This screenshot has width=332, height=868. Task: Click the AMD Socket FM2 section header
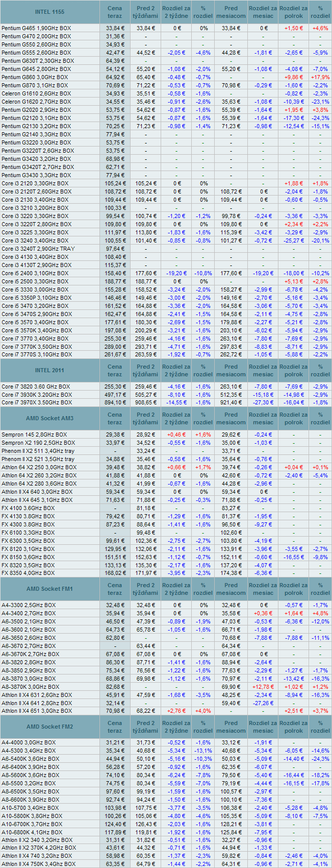coord(50,727)
